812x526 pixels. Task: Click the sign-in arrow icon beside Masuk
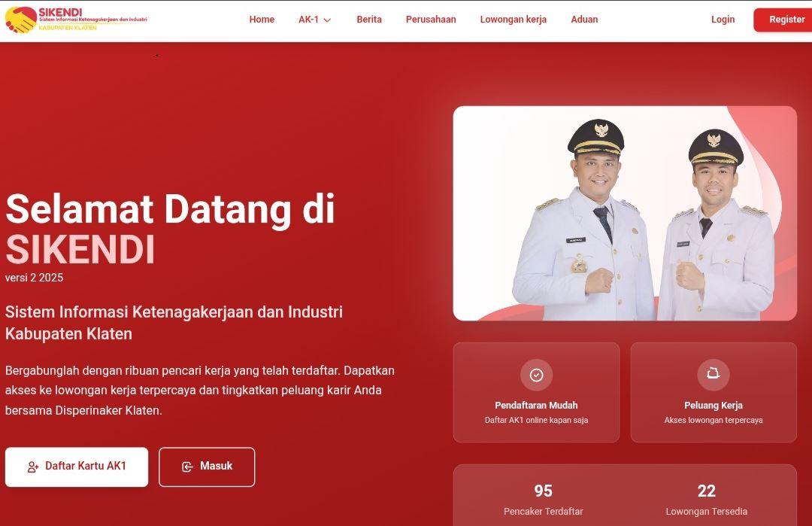[x=187, y=467]
